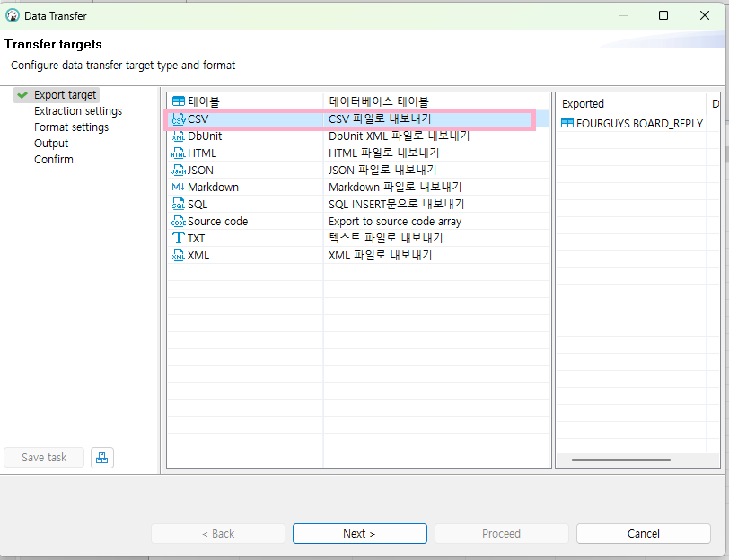This screenshot has height=560, width=729.
Task: Click the Back button
Action: [218, 533]
